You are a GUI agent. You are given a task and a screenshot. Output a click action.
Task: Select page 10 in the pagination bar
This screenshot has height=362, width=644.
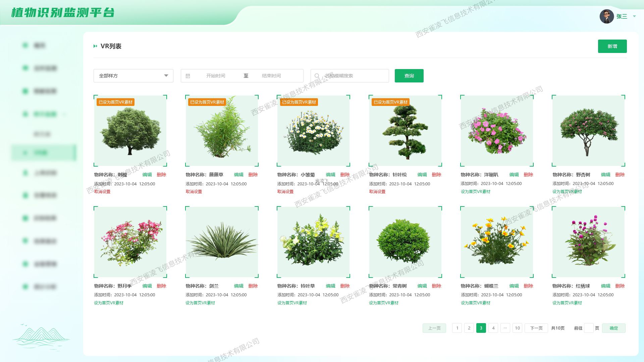(x=517, y=328)
